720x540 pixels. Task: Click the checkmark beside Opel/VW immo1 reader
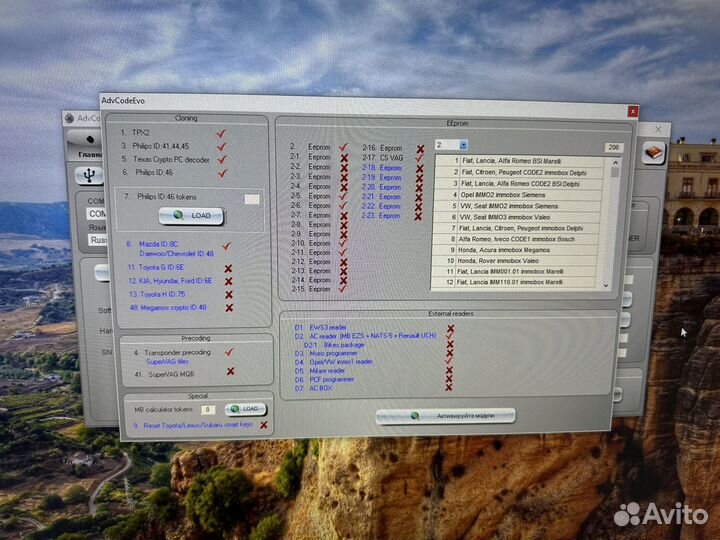pyautogui.click(x=449, y=362)
